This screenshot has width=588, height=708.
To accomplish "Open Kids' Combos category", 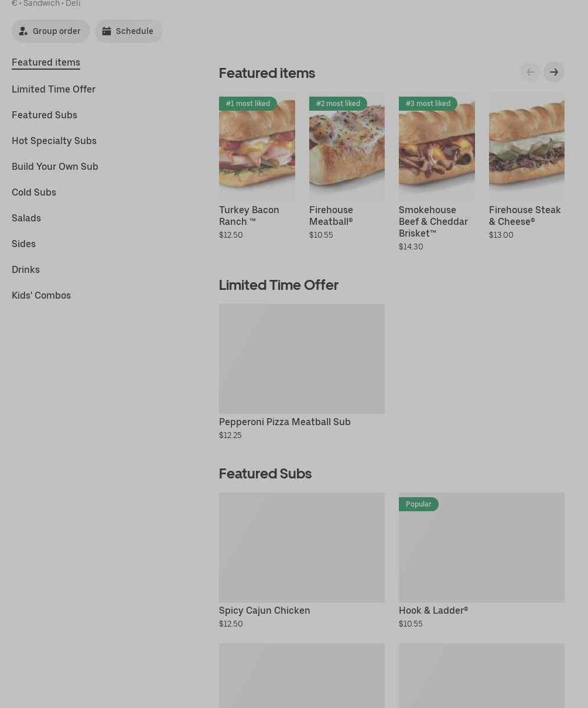I will coord(41,295).
